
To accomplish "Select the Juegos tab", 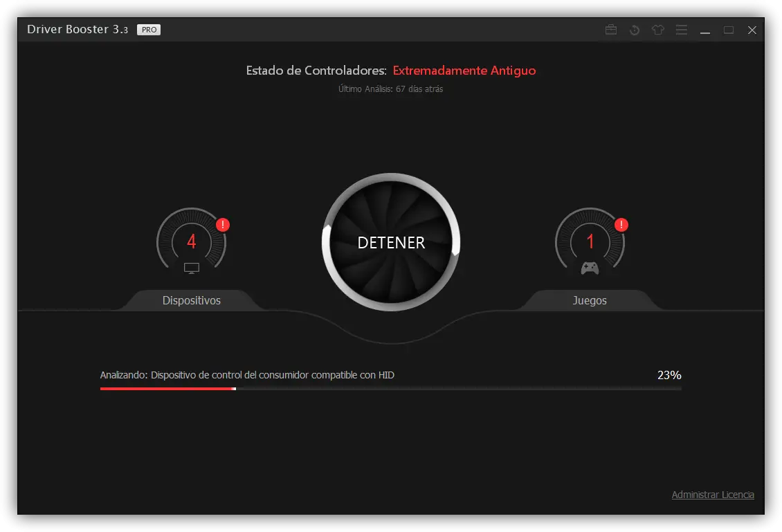I will [590, 300].
